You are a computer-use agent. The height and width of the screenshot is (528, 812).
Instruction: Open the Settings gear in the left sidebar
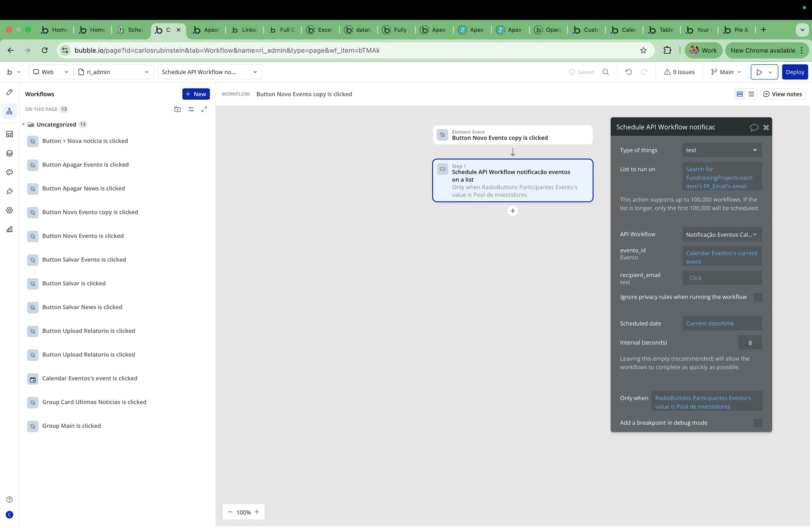point(9,211)
